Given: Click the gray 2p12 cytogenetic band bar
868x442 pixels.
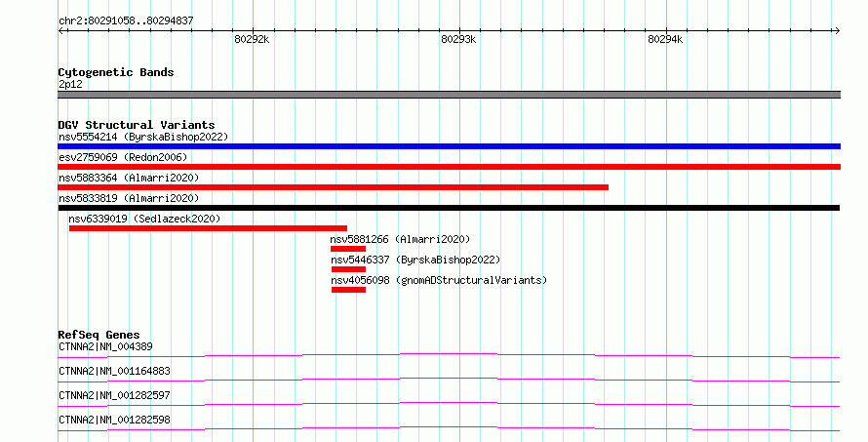Looking at the screenshot, I should point(449,95).
